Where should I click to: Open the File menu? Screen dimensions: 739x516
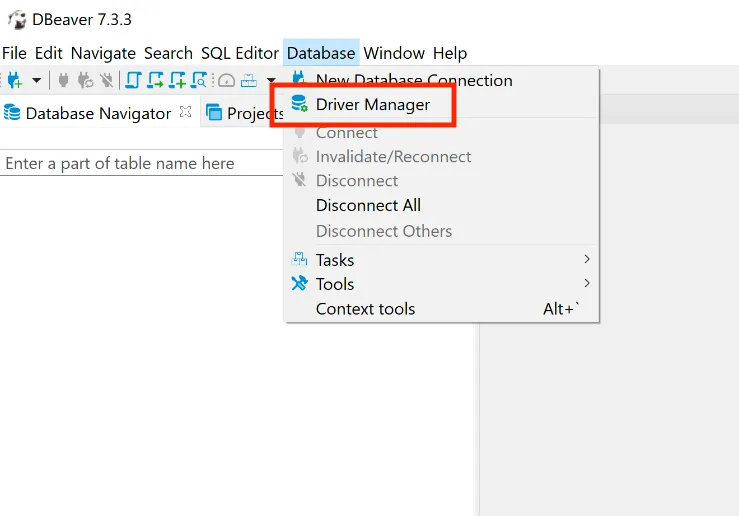pyautogui.click(x=14, y=53)
